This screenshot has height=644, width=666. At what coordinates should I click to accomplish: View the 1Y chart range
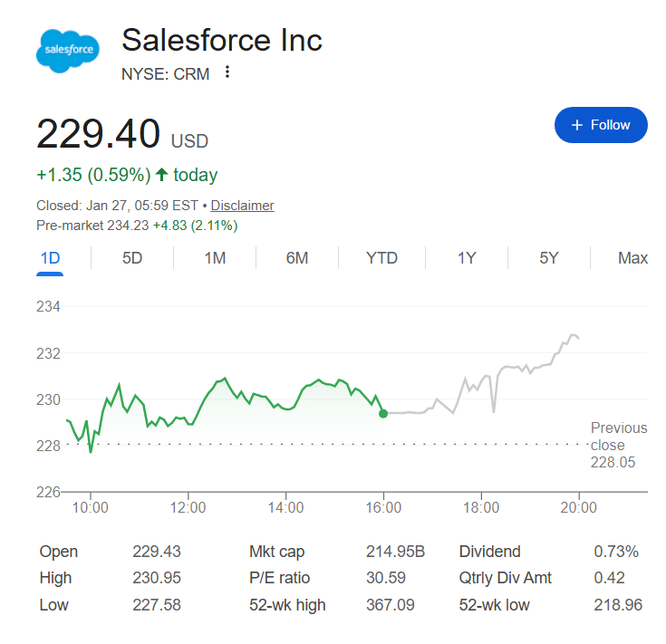467,258
